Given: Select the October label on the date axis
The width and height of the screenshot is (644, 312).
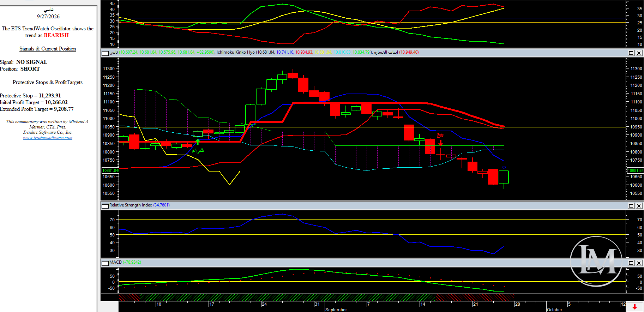Looking at the screenshot, I should pyautogui.click(x=555, y=310).
